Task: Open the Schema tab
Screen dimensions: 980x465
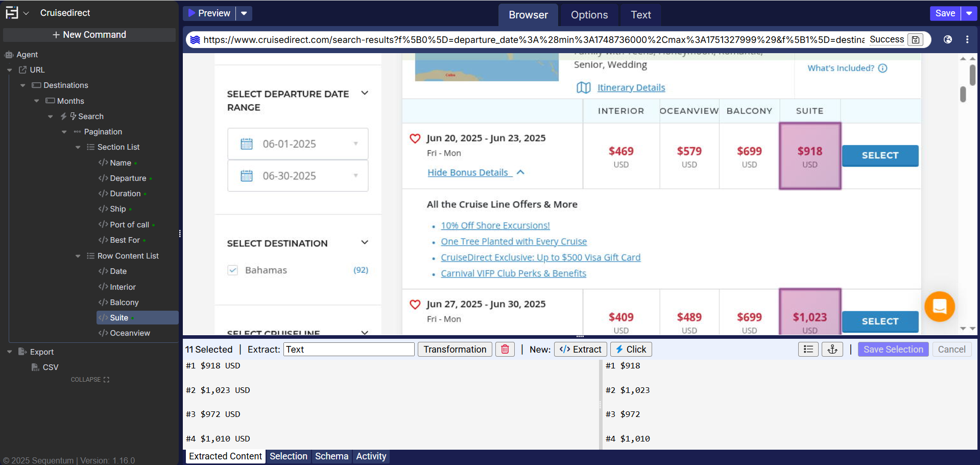Action: pyautogui.click(x=331, y=456)
